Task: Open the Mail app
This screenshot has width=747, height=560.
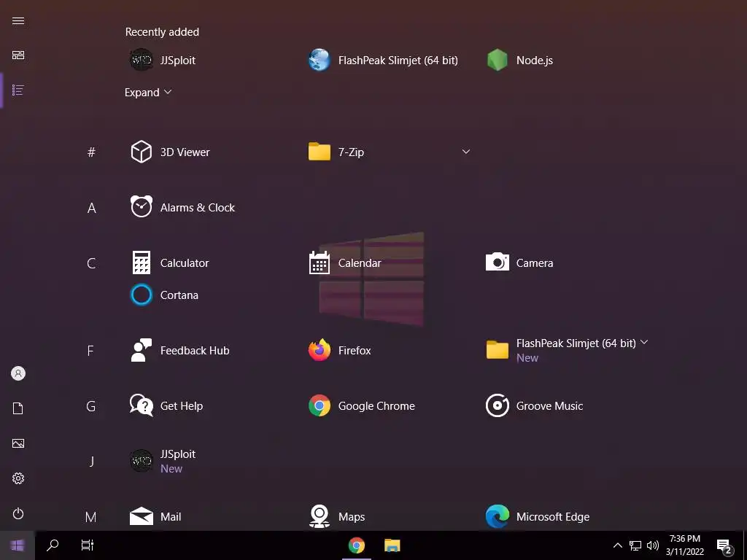Action: tap(155, 517)
